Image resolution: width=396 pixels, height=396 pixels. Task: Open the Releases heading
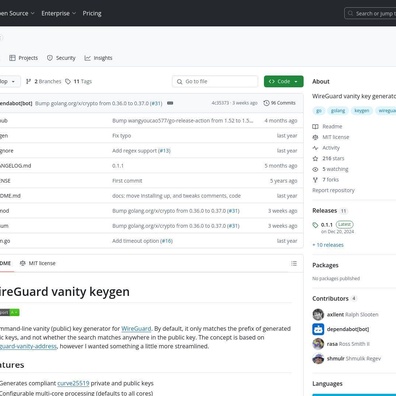pyautogui.click(x=324, y=211)
